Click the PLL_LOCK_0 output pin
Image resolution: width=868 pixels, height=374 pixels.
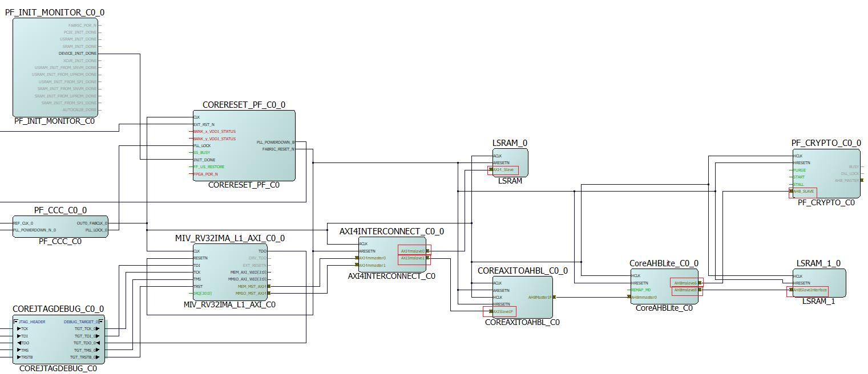(x=96, y=230)
